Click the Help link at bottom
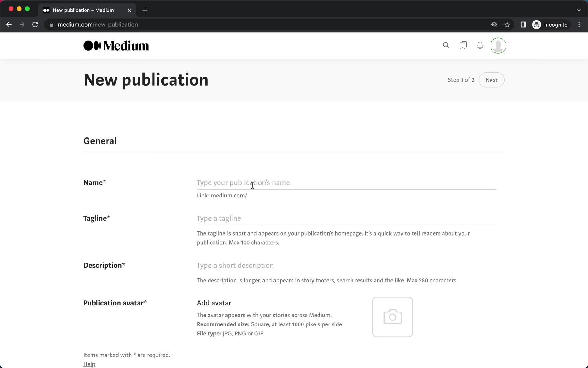The height and width of the screenshot is (368, 588). [89, 364]
